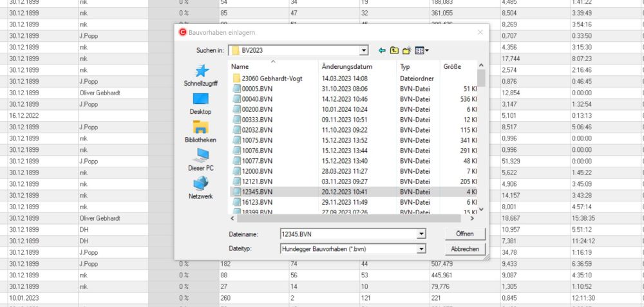Screen dimensions: 644x307
Task: Open the Dateityp file type dropdown
Action: coord(422,248)
